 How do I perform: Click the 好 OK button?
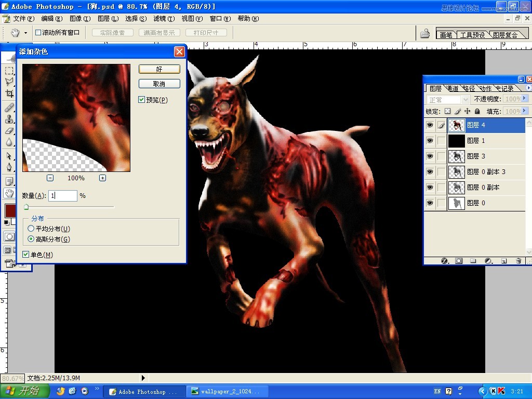pyautogui.click(x=159, y=69)
